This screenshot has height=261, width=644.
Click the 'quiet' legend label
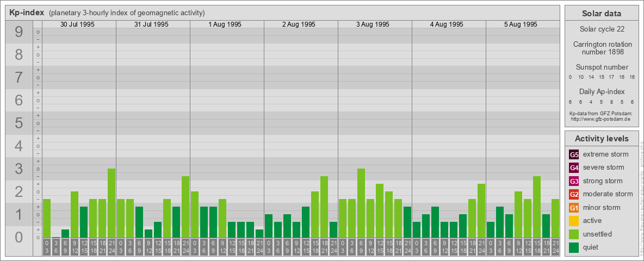(592, 247)
